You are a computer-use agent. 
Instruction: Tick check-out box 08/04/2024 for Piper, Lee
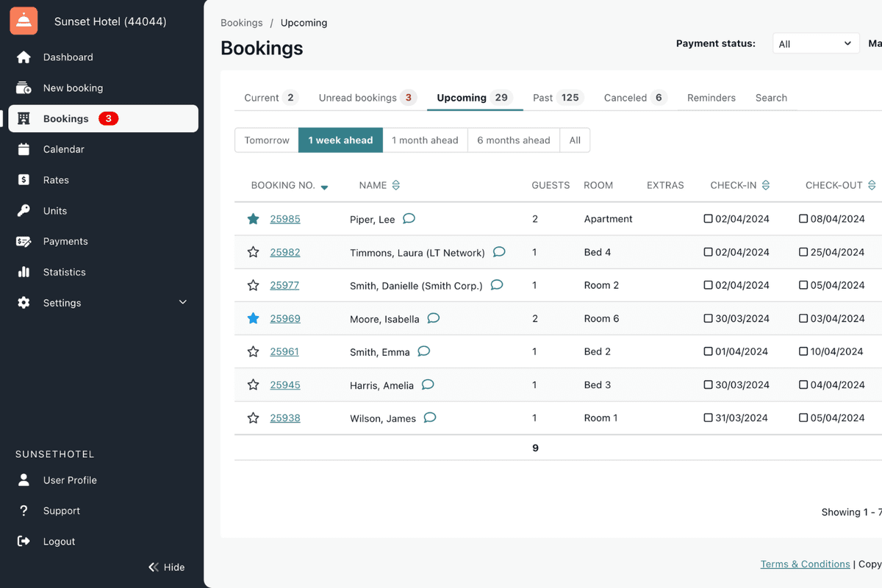(803, 219)
